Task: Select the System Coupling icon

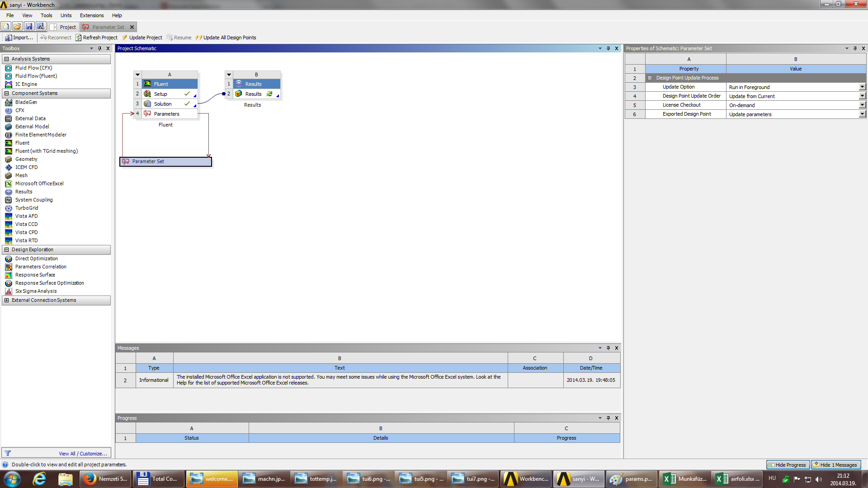Action: point(8,200)
